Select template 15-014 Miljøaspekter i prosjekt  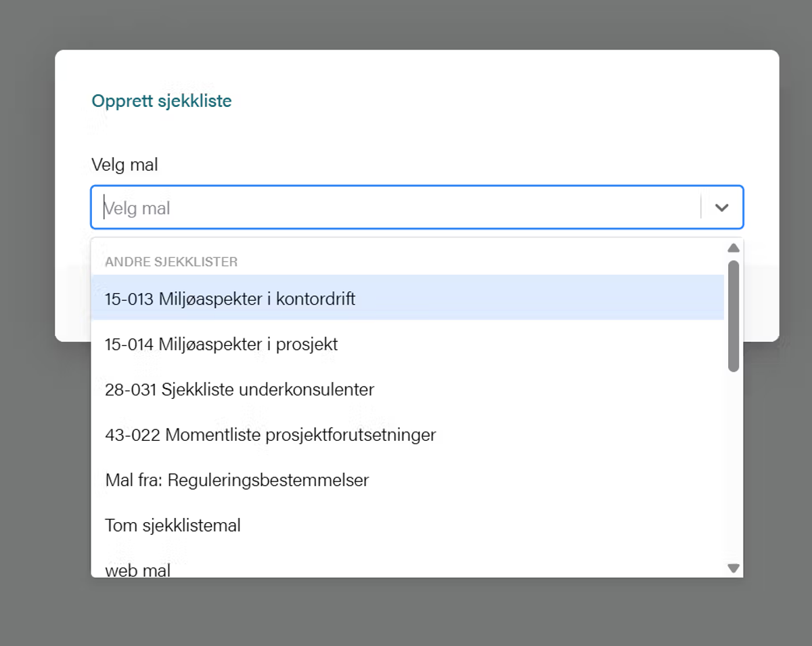(223, 344)
